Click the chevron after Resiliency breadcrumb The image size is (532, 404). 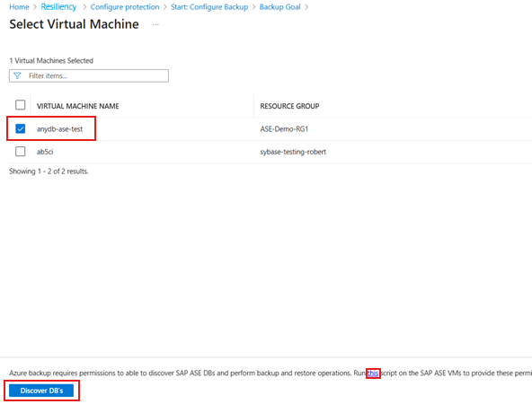pos(84,7)
